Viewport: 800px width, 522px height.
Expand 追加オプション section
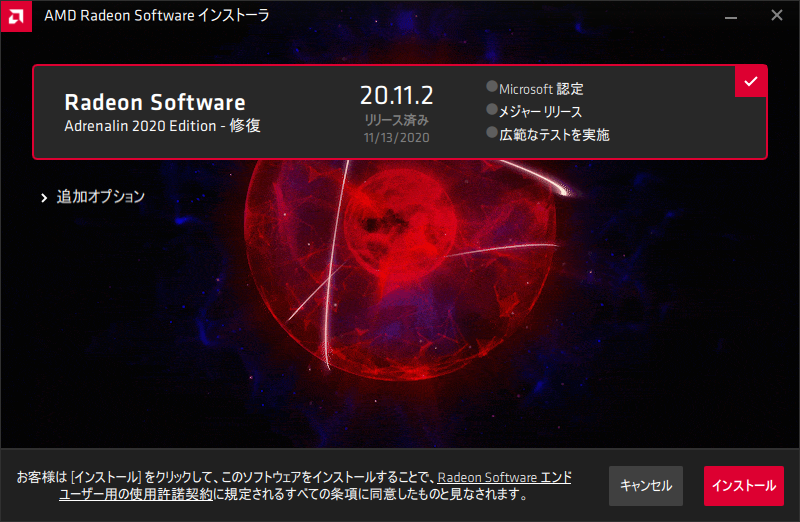[93, 197]
